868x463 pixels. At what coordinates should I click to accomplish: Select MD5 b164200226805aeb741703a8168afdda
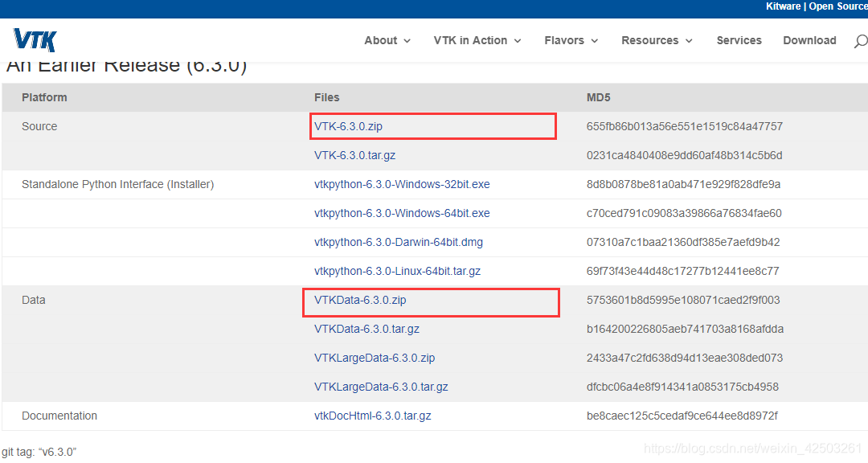pos(686,329)
